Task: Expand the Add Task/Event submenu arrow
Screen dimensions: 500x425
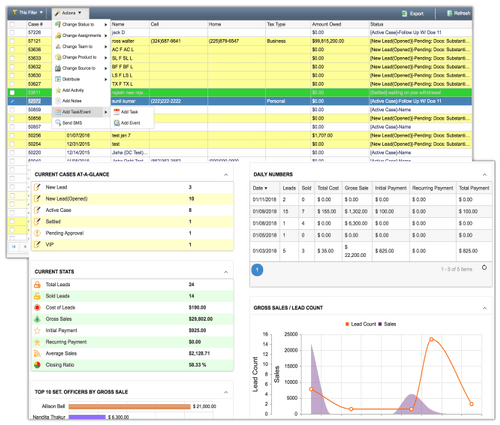Action: pos(106,112)
